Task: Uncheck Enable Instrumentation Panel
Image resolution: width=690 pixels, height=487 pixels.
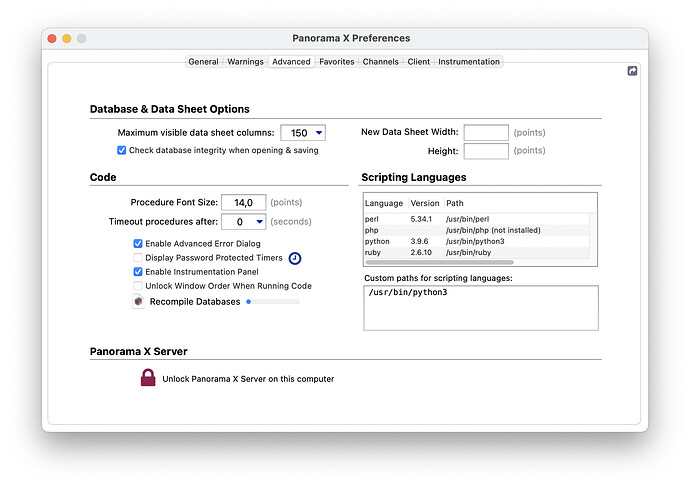Action: coord(138,272)
